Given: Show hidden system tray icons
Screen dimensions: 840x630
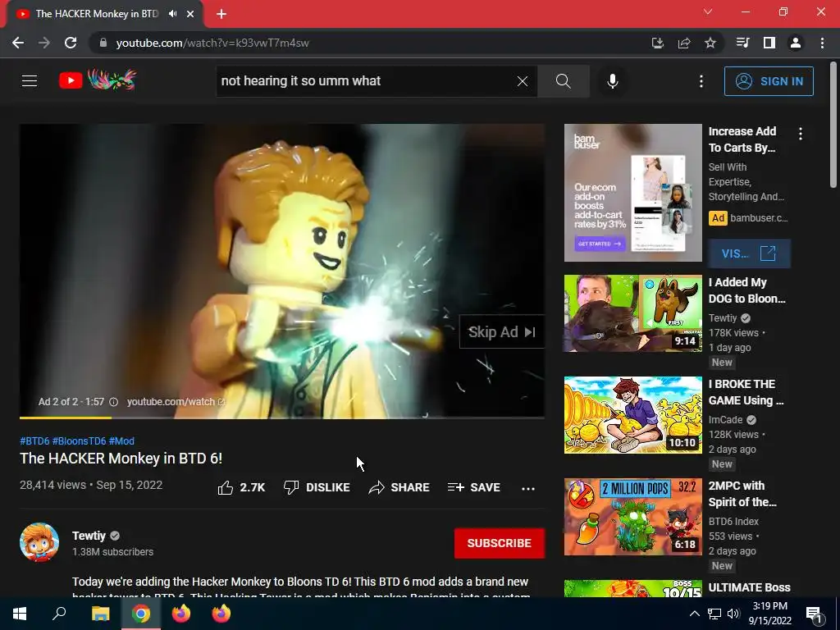Looking at the screenshot, I should [x=694, y=614].
